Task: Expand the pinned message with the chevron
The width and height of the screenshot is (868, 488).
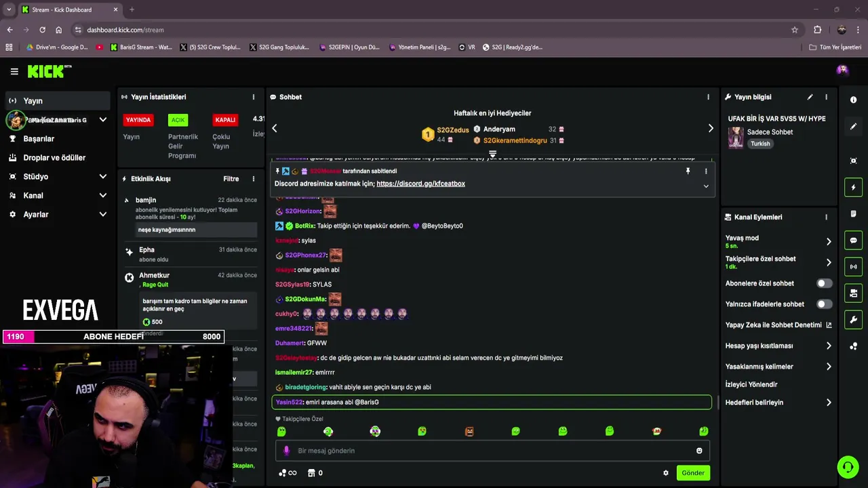Action: coord(706,186)
